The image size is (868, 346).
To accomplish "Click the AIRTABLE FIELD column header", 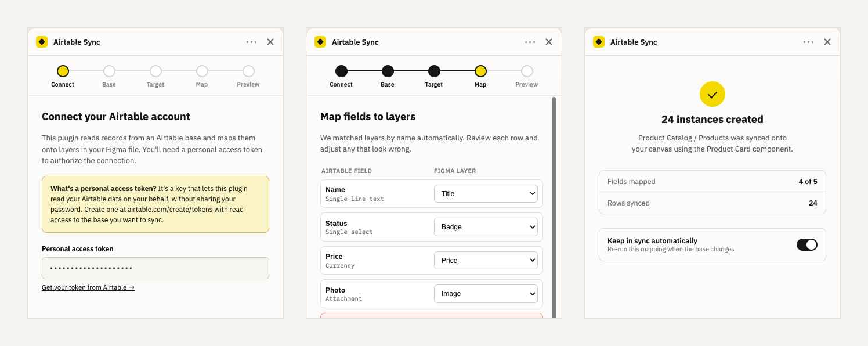I will (346, 171).
